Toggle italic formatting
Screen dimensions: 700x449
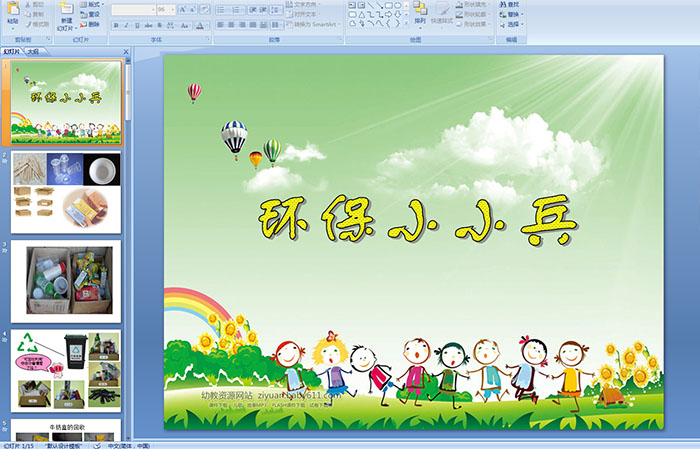tap(126, 25)
